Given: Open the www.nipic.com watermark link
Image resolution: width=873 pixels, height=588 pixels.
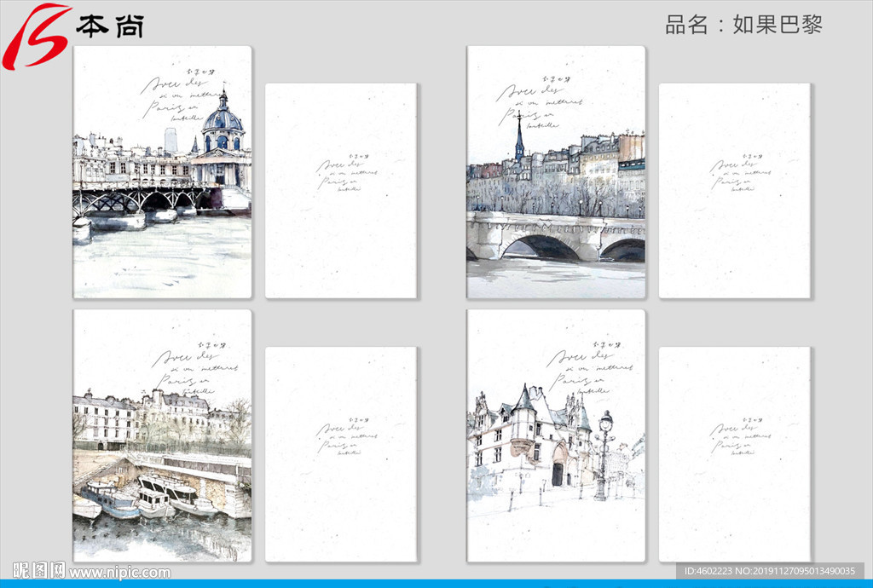Looking at the screenshot, I should [x=119, y=573].
